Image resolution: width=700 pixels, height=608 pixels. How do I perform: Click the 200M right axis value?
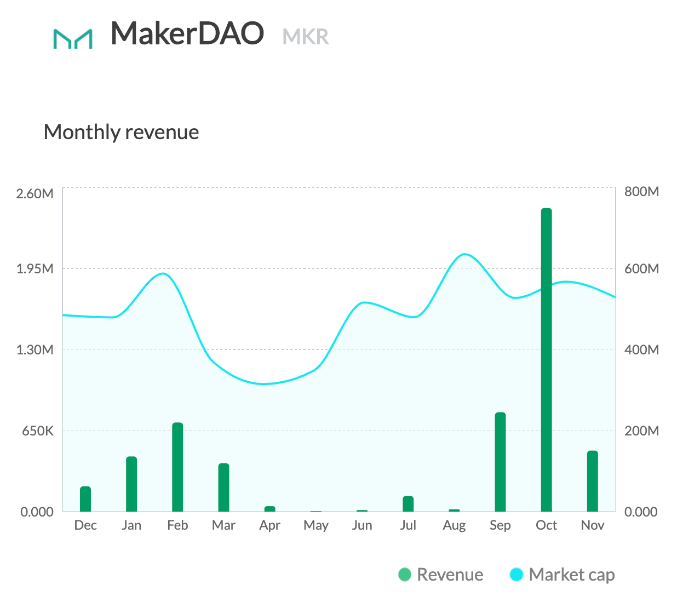[x=641, y=431]
